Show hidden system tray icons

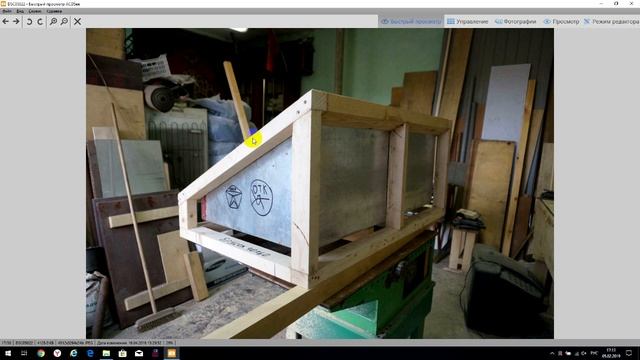[552, 353]
